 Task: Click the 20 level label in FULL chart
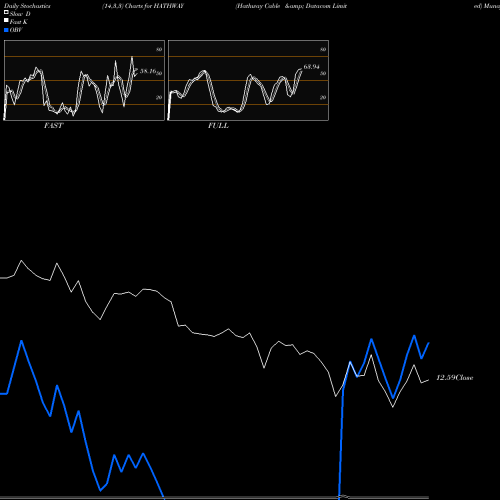click(x=323, y=97)
